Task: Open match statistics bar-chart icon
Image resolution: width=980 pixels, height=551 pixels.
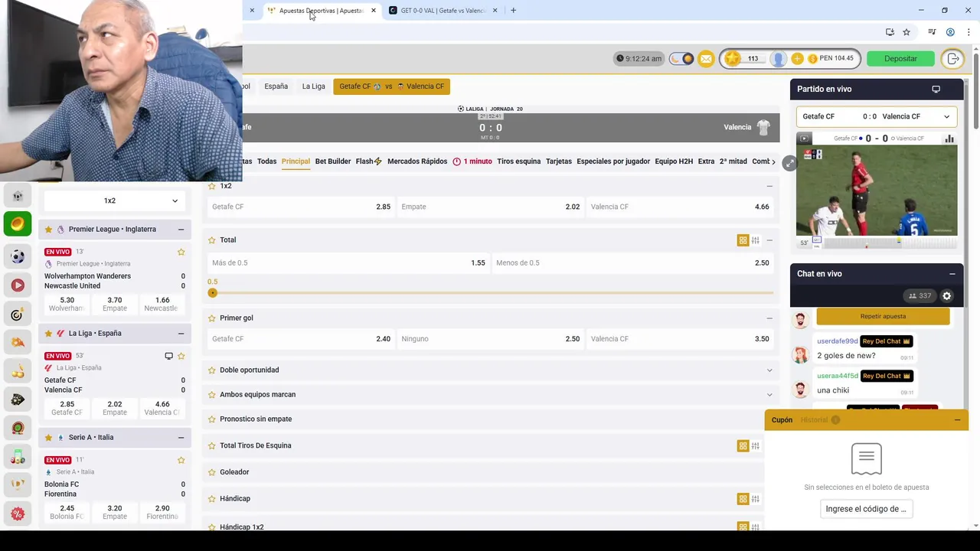Action: [949, 139]
